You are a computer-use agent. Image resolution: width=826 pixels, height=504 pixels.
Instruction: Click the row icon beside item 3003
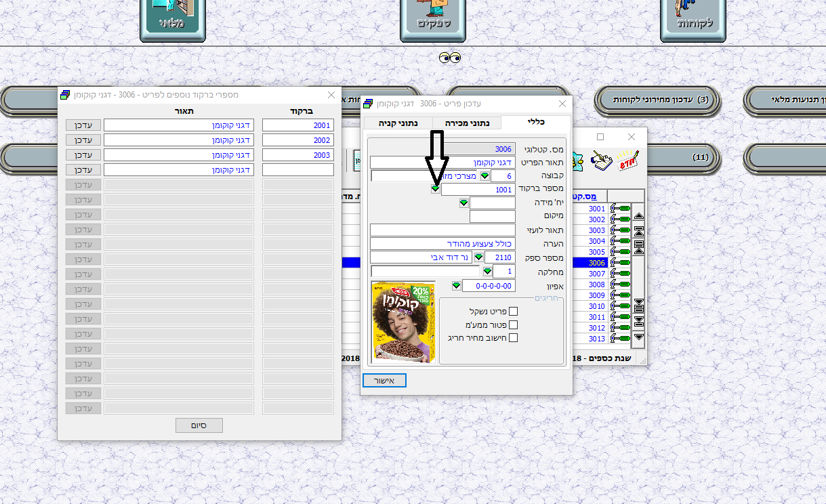[619, 230]
